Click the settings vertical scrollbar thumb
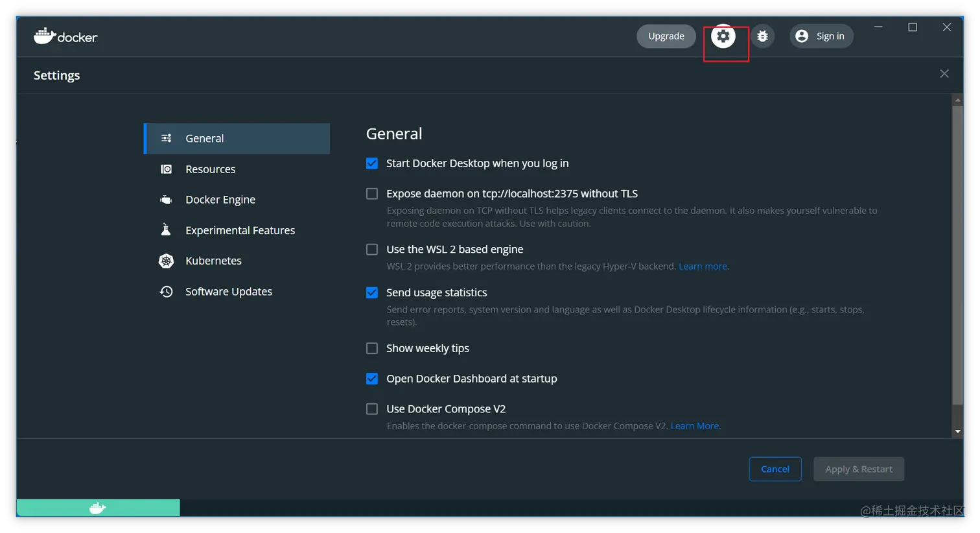The width and height of the screenshot is (980, 533). [x=957, y=255]
